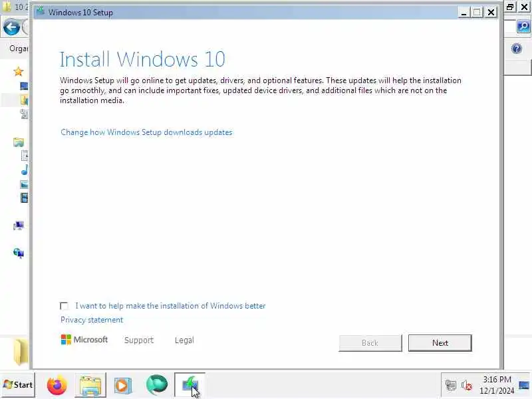The image size is (532, 399).
Task: Click the Explorer search magnifier icon
Action: click(523, 26)
